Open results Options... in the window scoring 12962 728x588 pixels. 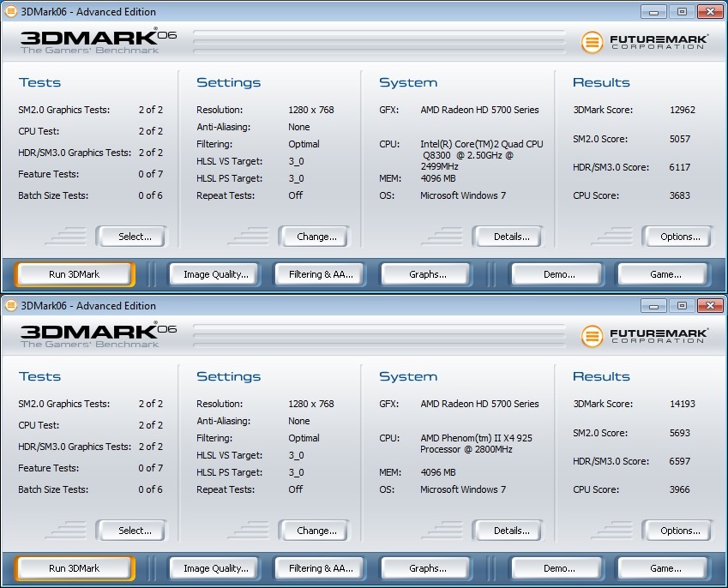pyautogui.click(x=677, y=237)
